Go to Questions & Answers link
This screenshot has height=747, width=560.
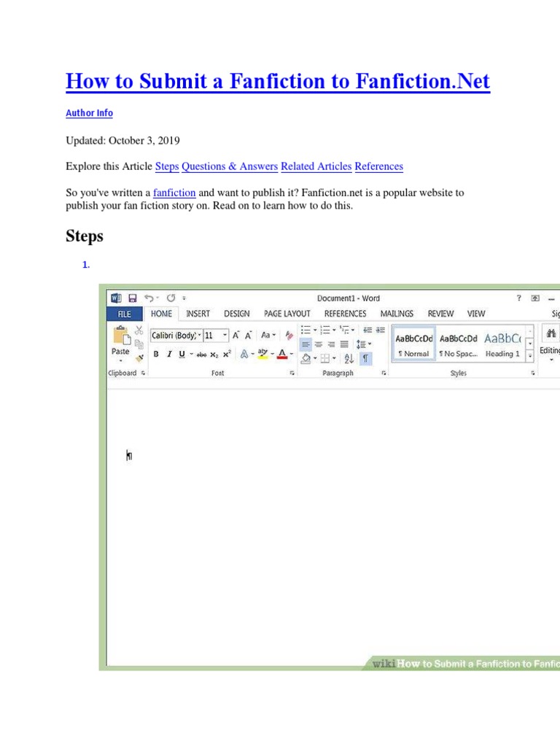click(x=230, y=166)
